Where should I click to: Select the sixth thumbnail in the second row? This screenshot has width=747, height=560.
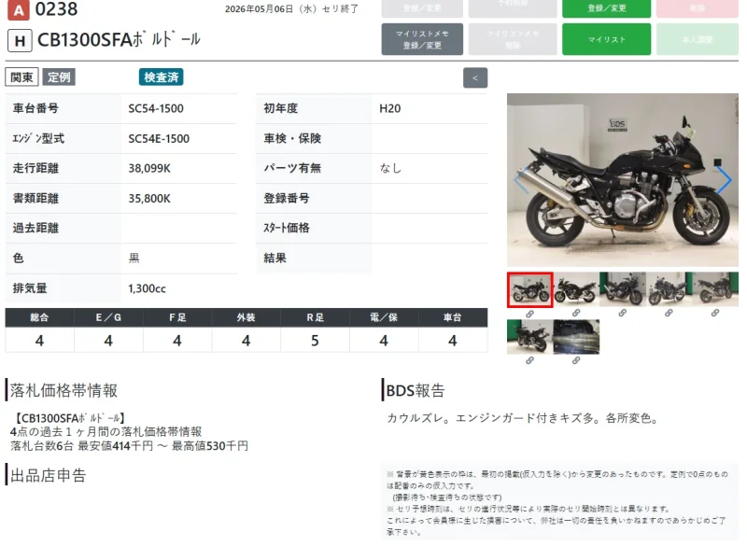tap(529, 337)
